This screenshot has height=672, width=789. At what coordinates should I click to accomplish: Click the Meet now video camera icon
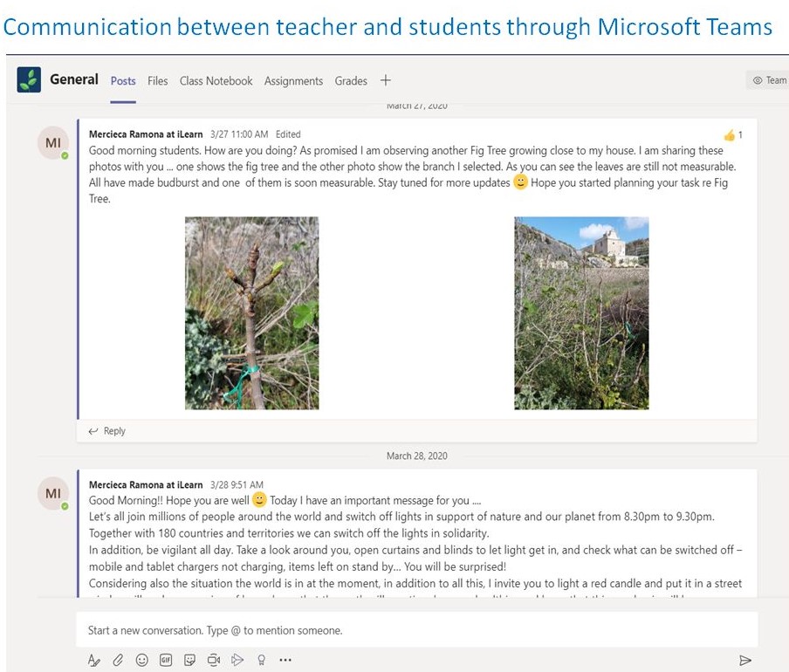coord(214,661)
